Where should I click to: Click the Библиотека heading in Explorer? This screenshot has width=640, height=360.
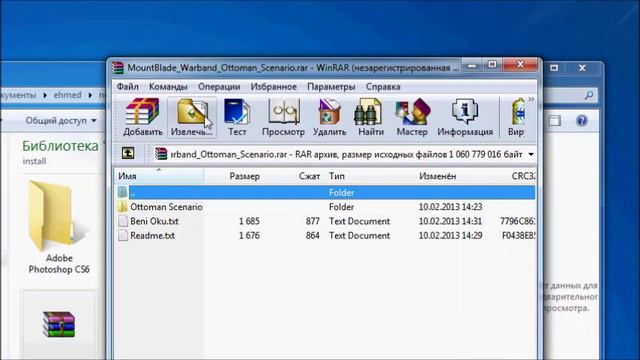click(x=60, y=146)
